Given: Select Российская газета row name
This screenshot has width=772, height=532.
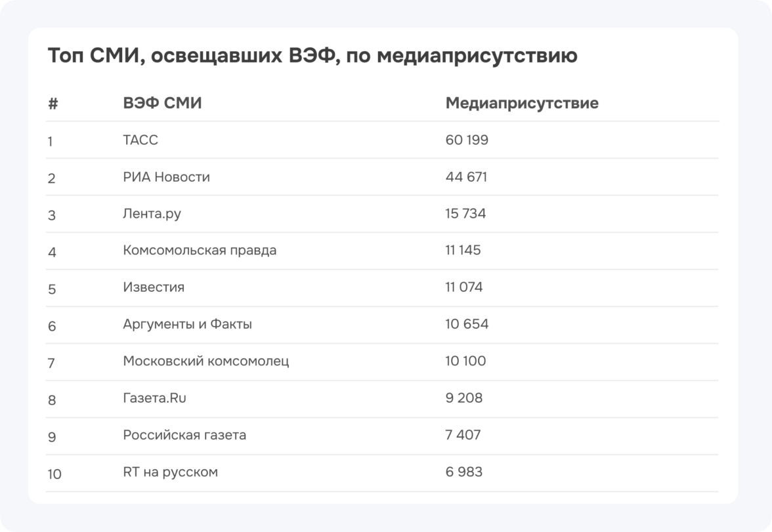Looking at the screenshot, I should click(184, 435).
